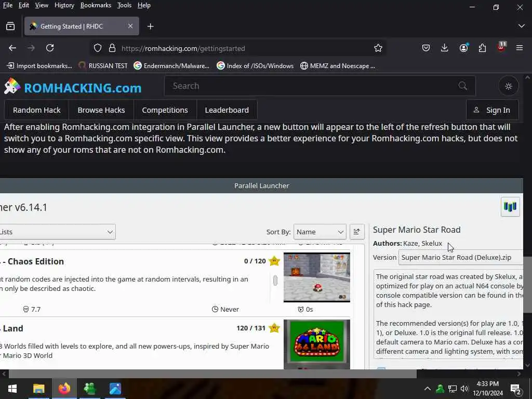Open the Leaderboard page
532x399 pixels.
[227, 110]
